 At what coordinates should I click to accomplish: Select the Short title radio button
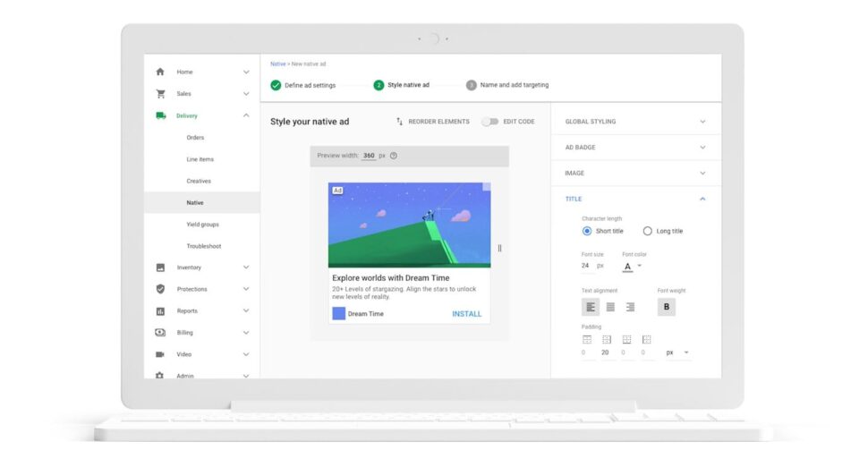click(x=587, y=231)
